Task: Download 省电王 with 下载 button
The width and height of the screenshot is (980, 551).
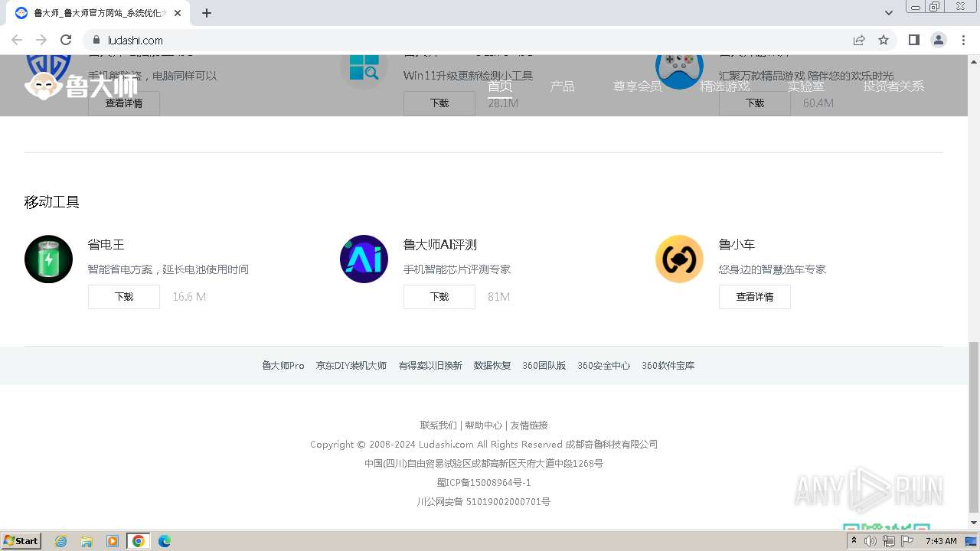Action: point(124,297)
